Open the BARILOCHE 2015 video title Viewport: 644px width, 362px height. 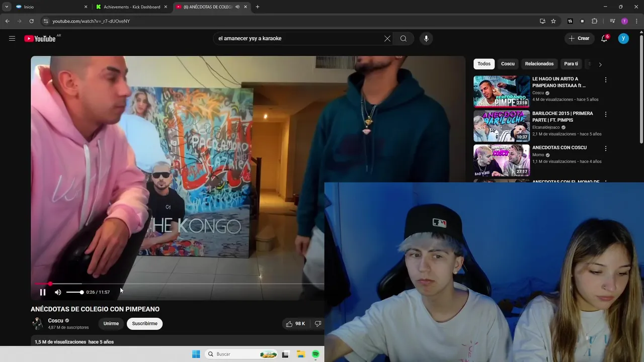coord(562,117)
